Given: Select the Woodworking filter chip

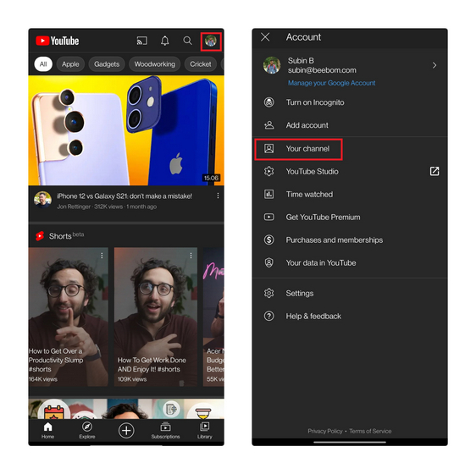Looking at the screenshot, I should (154, 64).
